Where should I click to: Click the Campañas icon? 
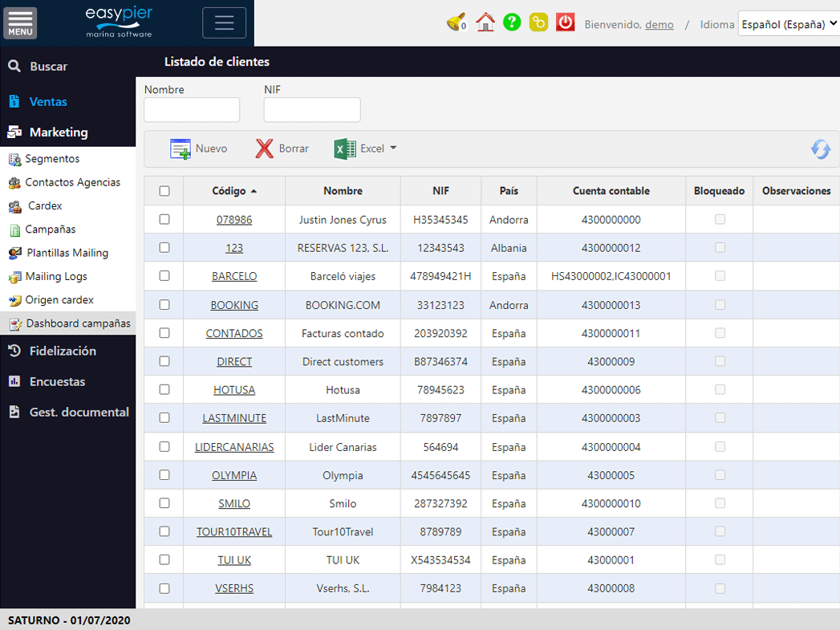tap(15, 230)
